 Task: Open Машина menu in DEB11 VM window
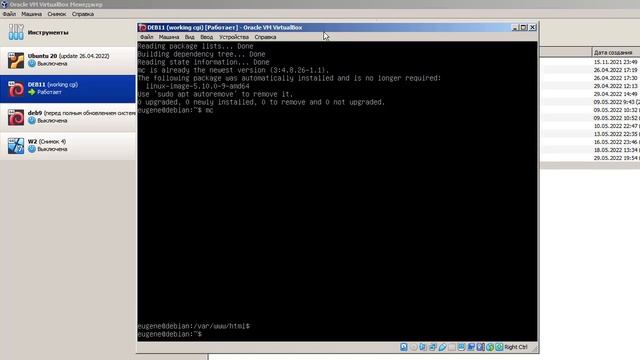pyautogui.click(x=169, y=37)
